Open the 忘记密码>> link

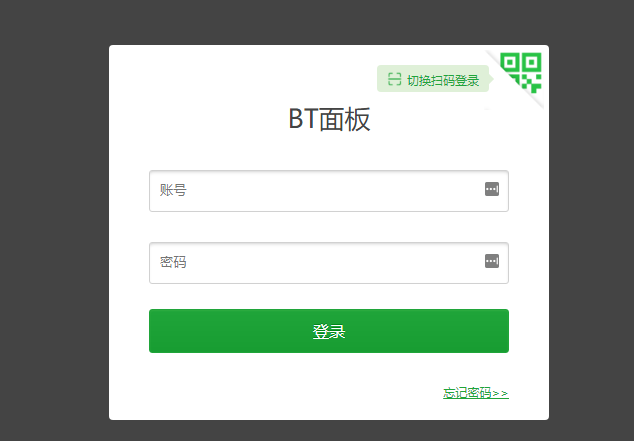point(476,393)
